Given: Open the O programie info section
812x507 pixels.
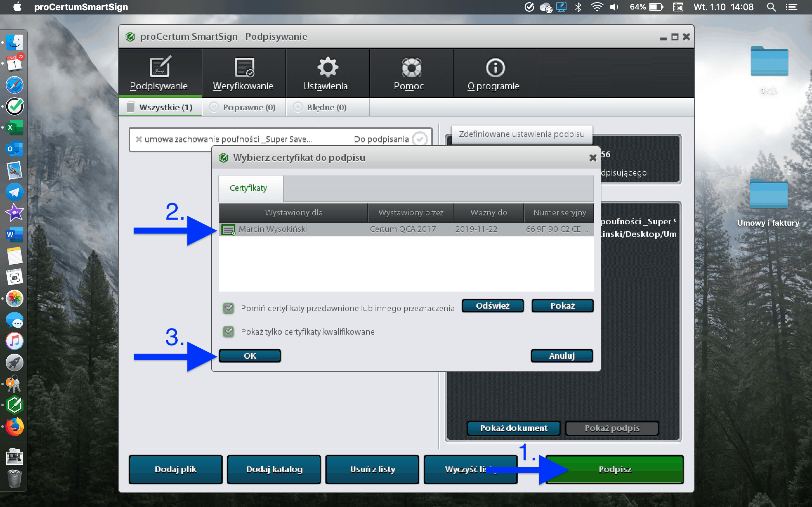Looking at the screenshot, I should tap(494, 73).
